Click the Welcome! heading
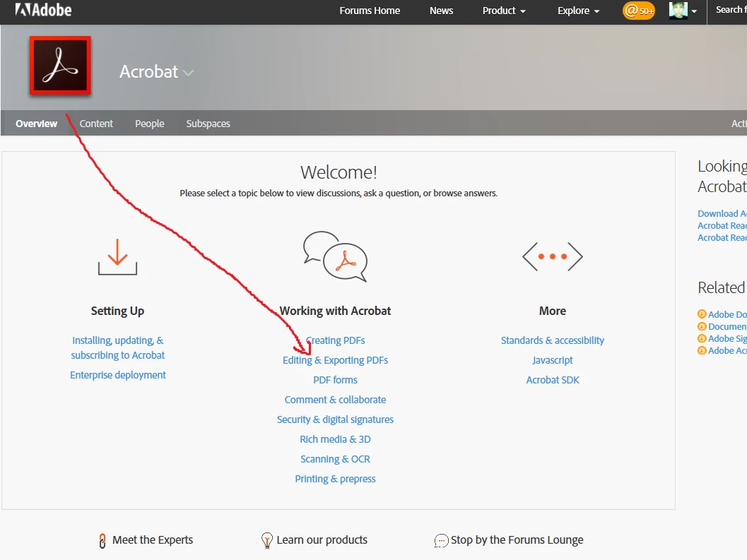 tap(339, 172)
